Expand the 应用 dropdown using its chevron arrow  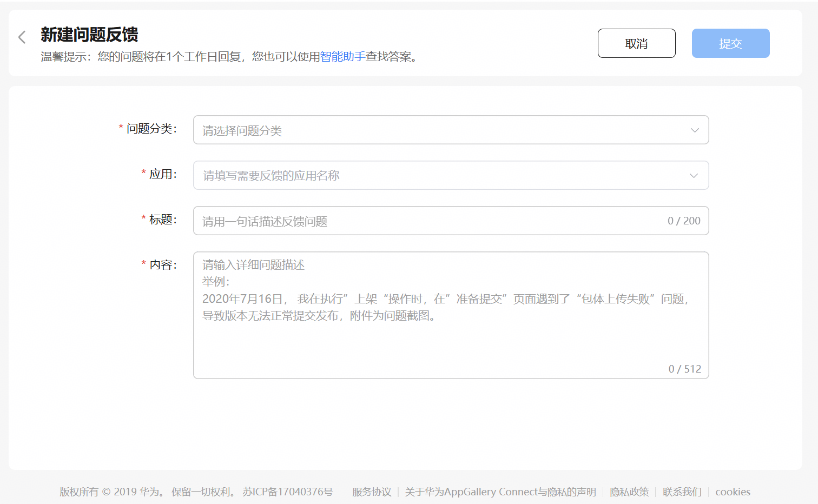[x=694, y=176]
